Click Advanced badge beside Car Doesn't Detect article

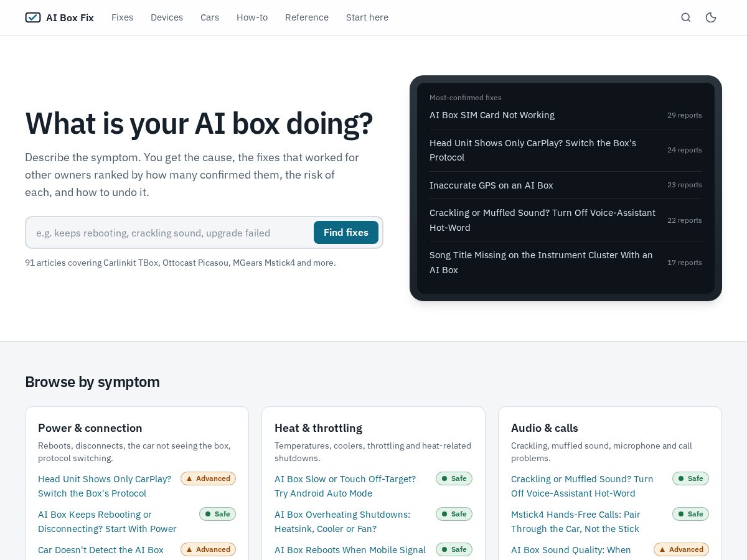pos(208,549)
